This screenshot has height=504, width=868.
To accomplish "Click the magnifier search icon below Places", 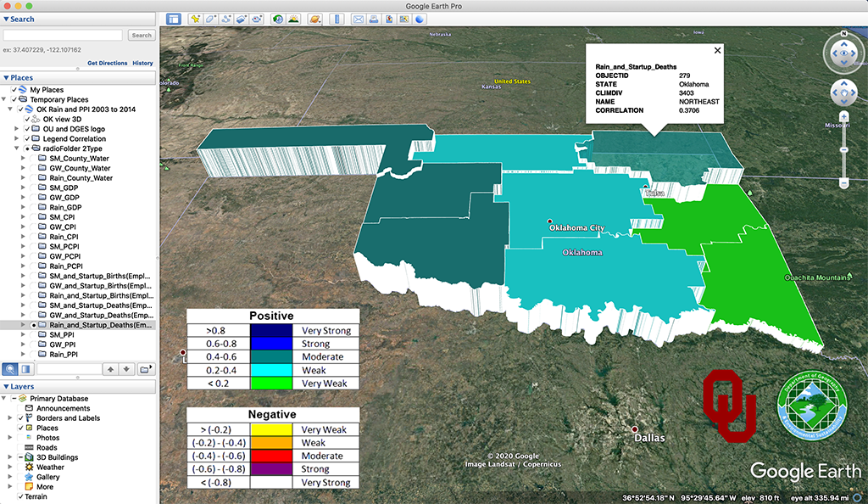I will click(x=10, y=369).
